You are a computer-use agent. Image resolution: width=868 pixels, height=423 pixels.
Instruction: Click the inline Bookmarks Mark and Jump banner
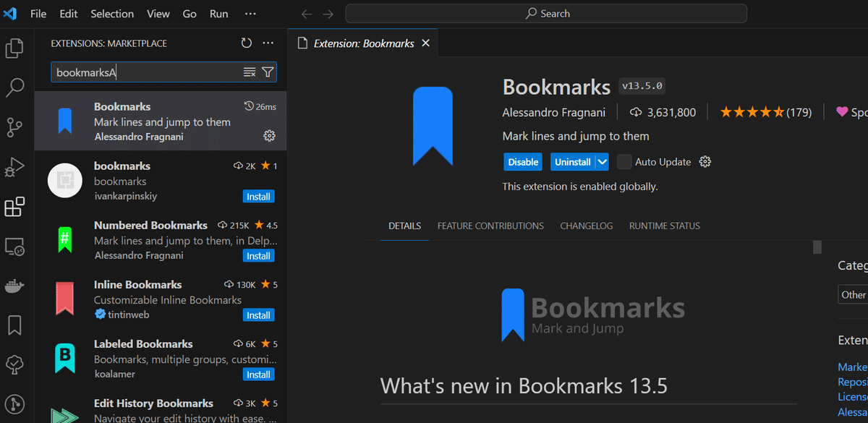tap(593, 315)
